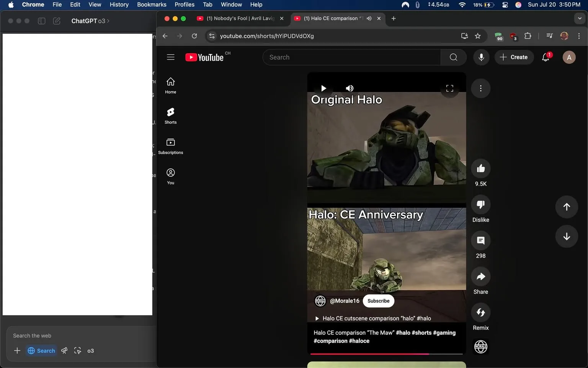Open the History menu in menu bar
Image resolution: width=588 pixels, height=368 pixels.
tap(119, 5)
